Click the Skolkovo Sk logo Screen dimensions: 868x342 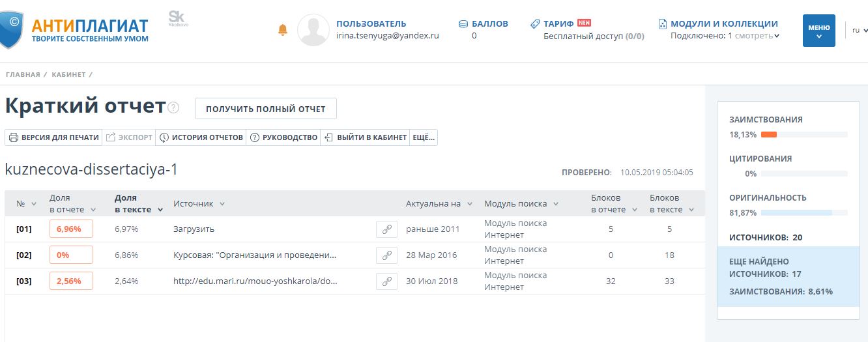[177, 18]
